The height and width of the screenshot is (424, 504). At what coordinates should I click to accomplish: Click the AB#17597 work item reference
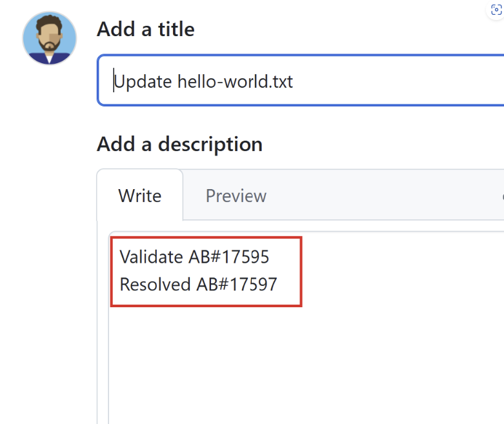click(x=237, y=284)
